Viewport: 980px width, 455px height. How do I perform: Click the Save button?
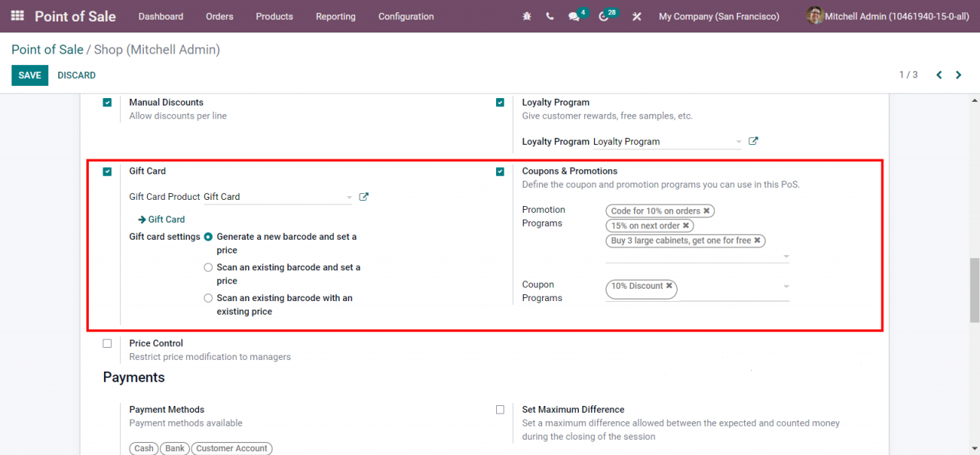pyautogui.click(x=30, y=75)
